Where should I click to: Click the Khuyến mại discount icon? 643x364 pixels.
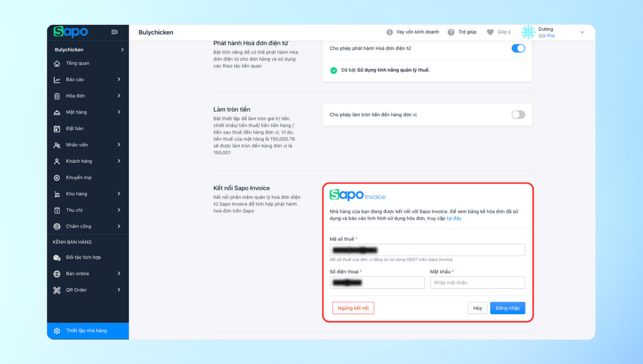[x=57, y=178]
